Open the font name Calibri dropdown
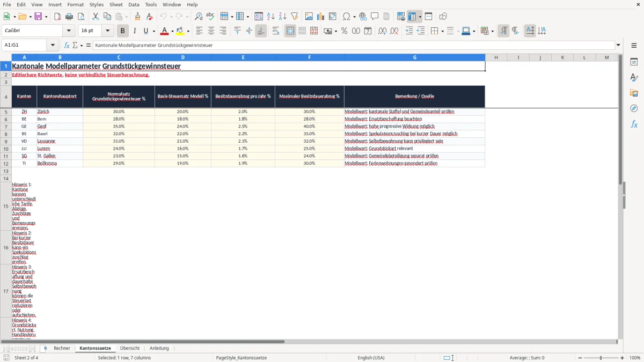Screen dimensions: 644x362 69,31
